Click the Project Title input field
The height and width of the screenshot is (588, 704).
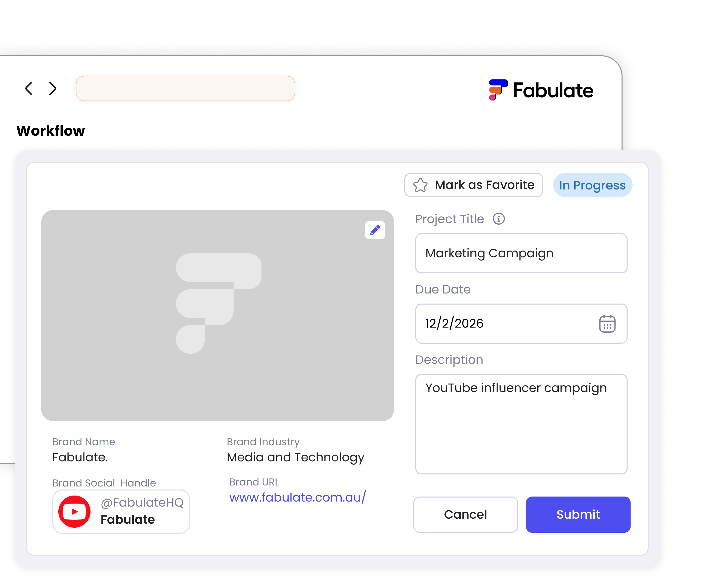coord(521,253)
